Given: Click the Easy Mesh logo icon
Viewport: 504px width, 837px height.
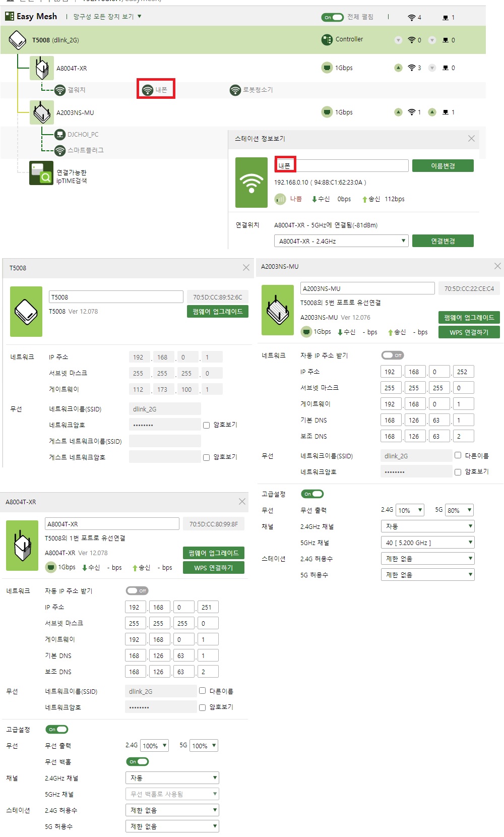Looking at the screenshot, I should tap(10, 16).
